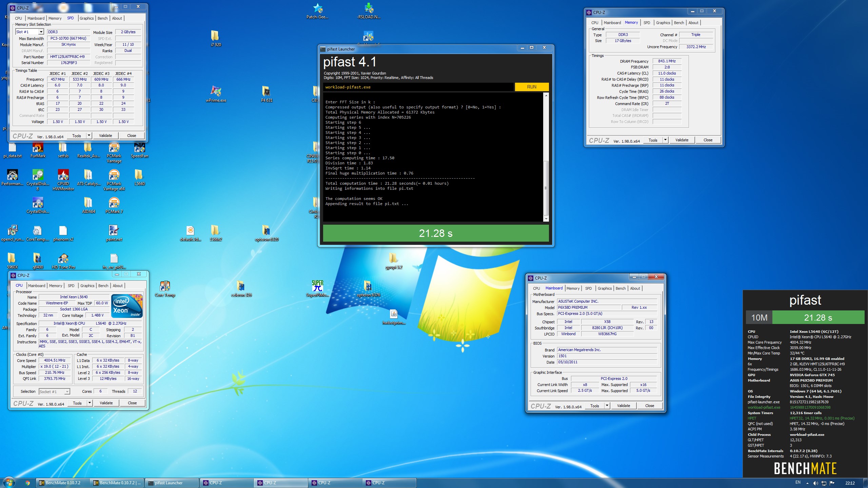Viewport: 868px width, 488px height.
Task: Open the paint.net desktop icon
Action: coord(114,233)
